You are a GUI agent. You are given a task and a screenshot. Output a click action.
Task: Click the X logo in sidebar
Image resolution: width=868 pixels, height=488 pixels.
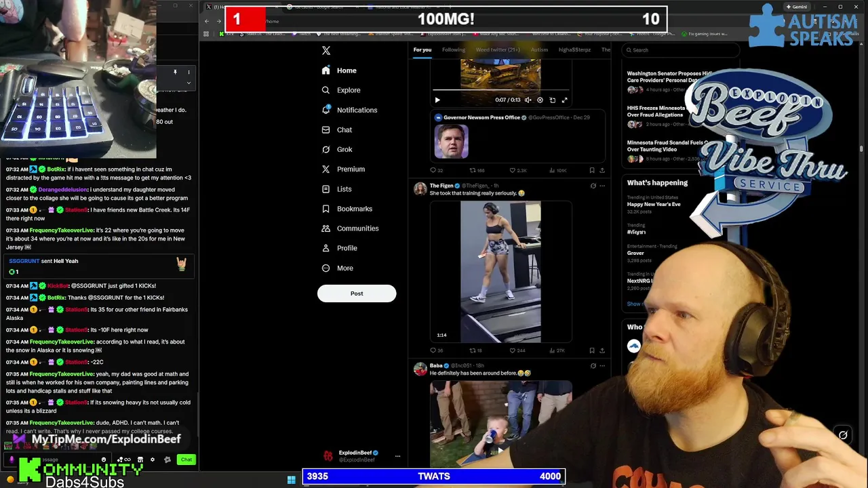[x=326, y=51]
